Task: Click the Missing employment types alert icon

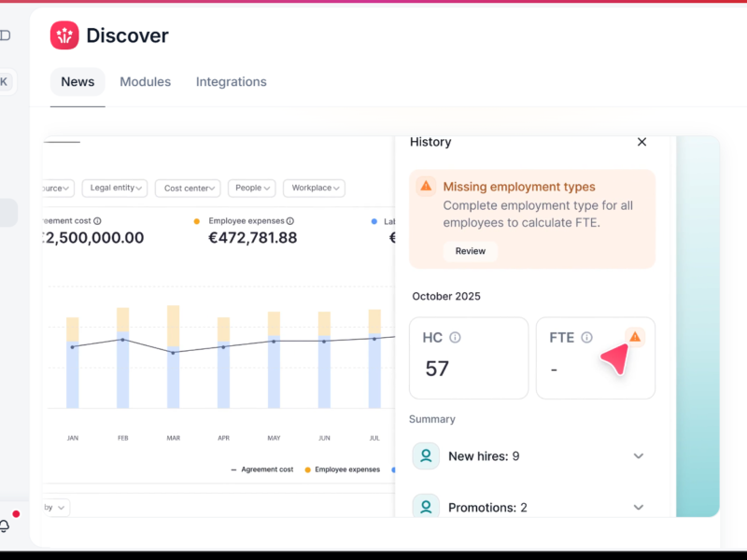Action: click(x=426, y=187)
